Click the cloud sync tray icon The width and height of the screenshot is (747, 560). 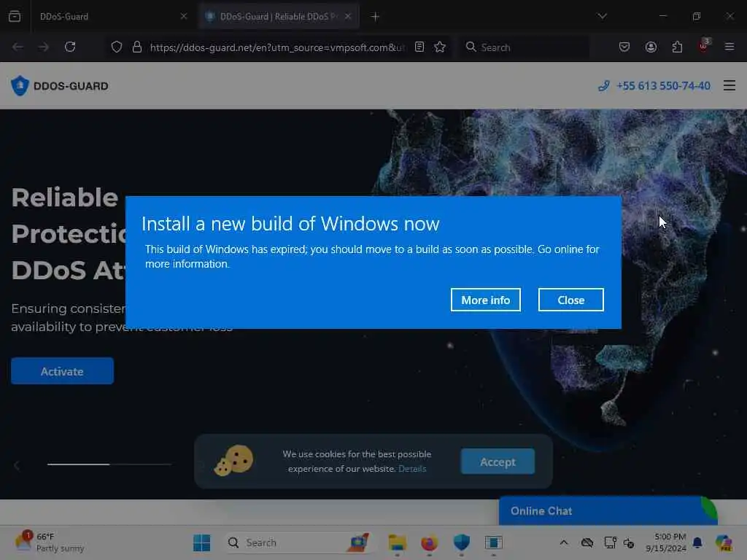[x=587, y=542]
